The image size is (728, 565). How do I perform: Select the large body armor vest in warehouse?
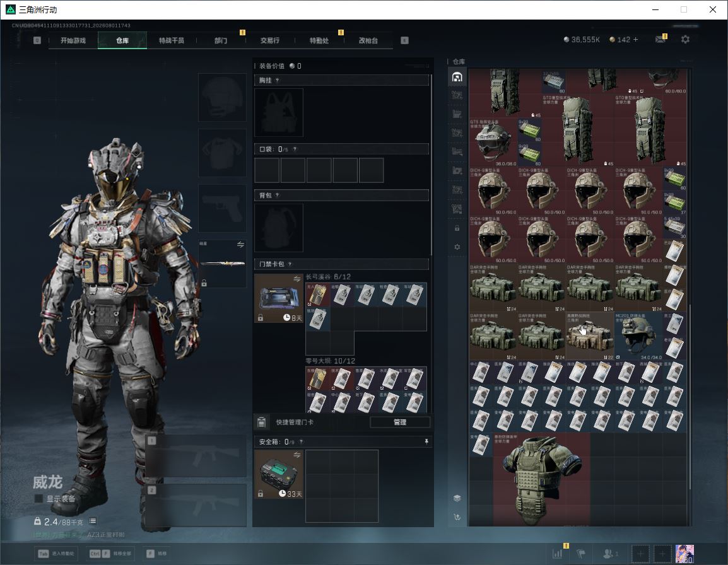[542, 480]
